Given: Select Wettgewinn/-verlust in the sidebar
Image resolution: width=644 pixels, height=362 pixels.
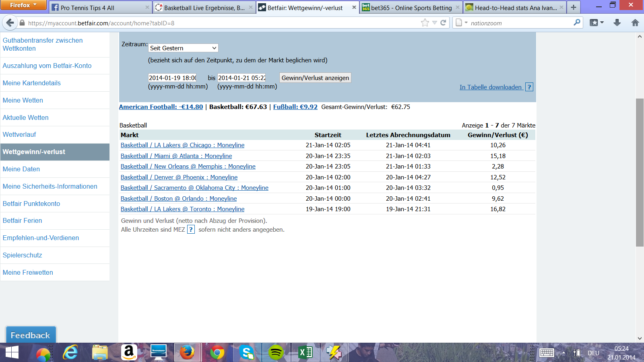Looking at the screenshot, I should [55, 152].
